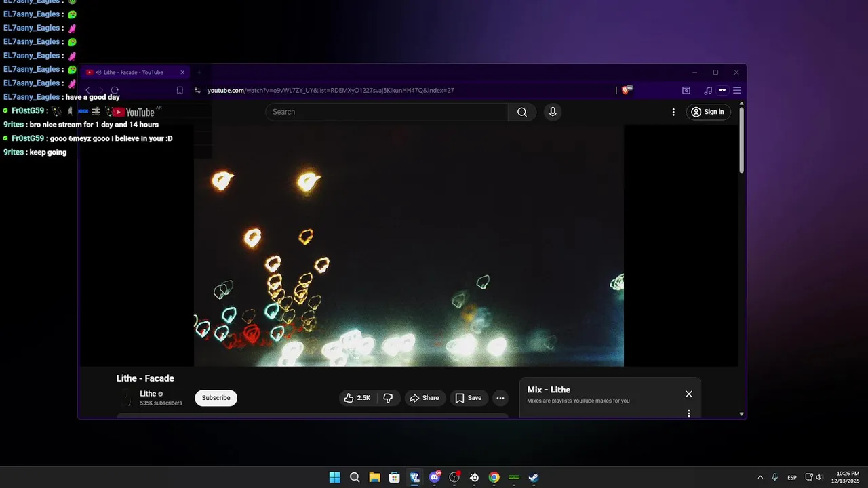The height and width of the screenshot is (488, 868).
Task: Open Steam from the taskbar
Action: tap(534, 477)
